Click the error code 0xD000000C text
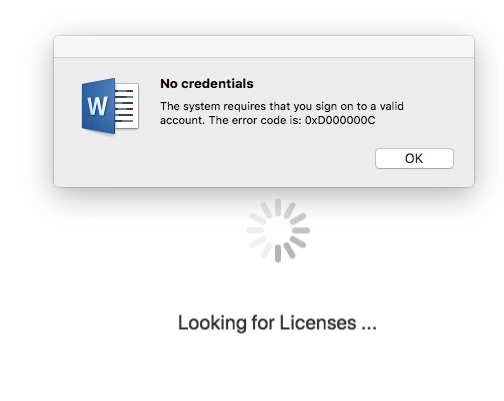 (x=340, y=120)
